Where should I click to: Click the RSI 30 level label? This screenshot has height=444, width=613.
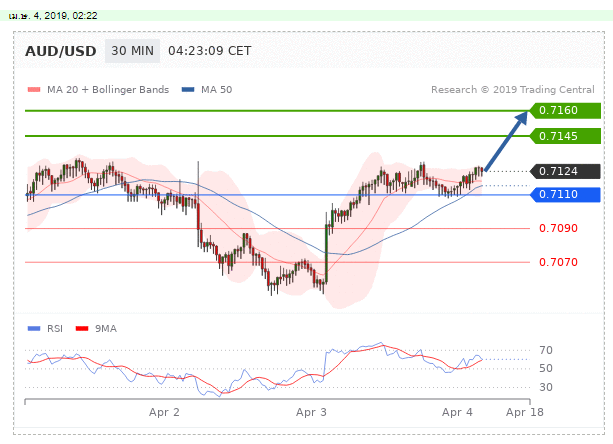(546, 387)
